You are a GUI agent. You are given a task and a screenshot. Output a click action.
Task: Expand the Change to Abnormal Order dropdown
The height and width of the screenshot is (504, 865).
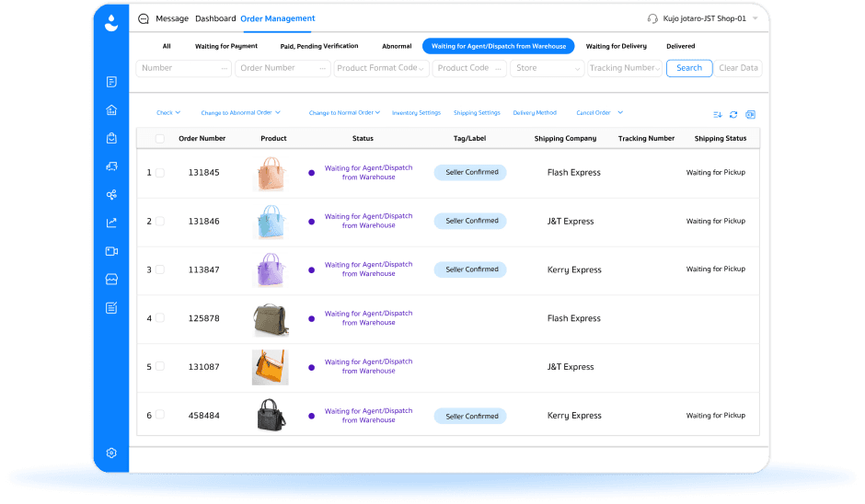tap(240, 113)
